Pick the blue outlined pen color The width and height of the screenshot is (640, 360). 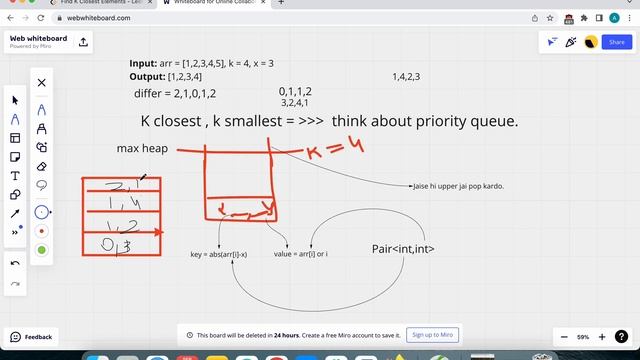42,212
